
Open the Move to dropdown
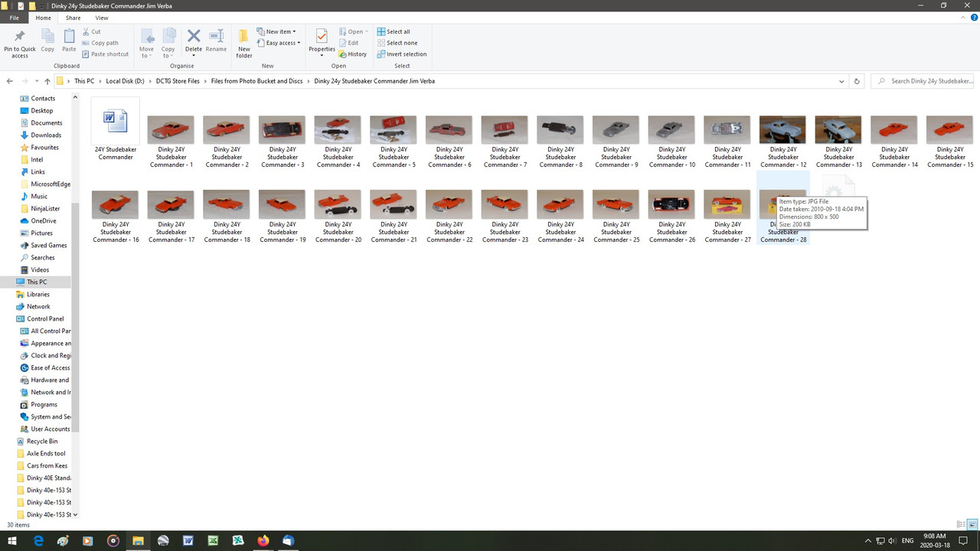pyautogui.click(x=146, y=44)
